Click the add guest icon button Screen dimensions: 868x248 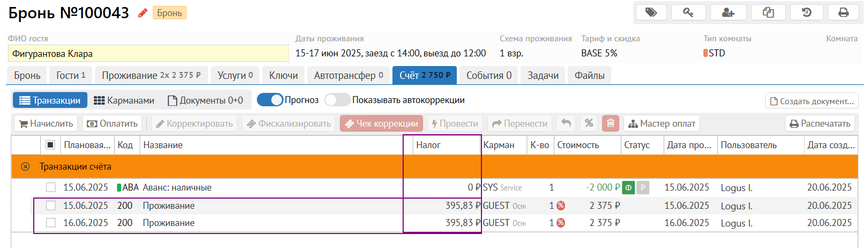(728, 12)
